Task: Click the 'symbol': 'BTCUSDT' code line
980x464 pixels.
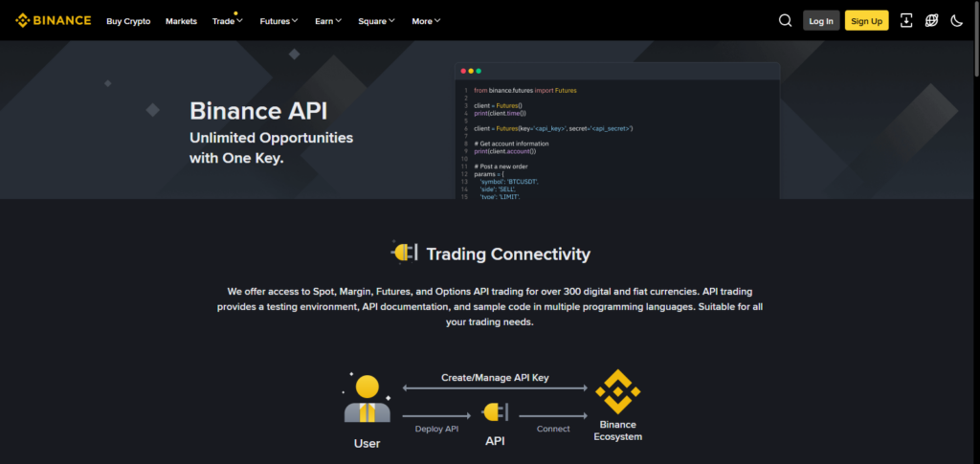Action: pos(509,182)
